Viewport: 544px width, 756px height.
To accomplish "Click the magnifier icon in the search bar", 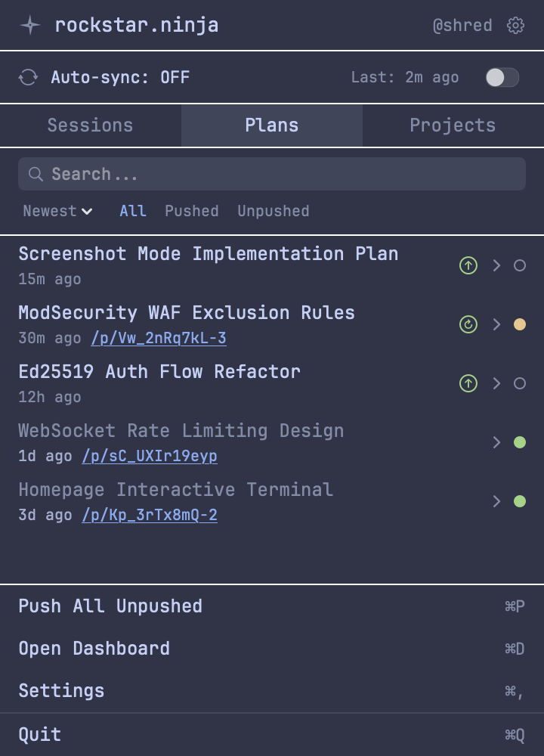I will pos(36,174).
